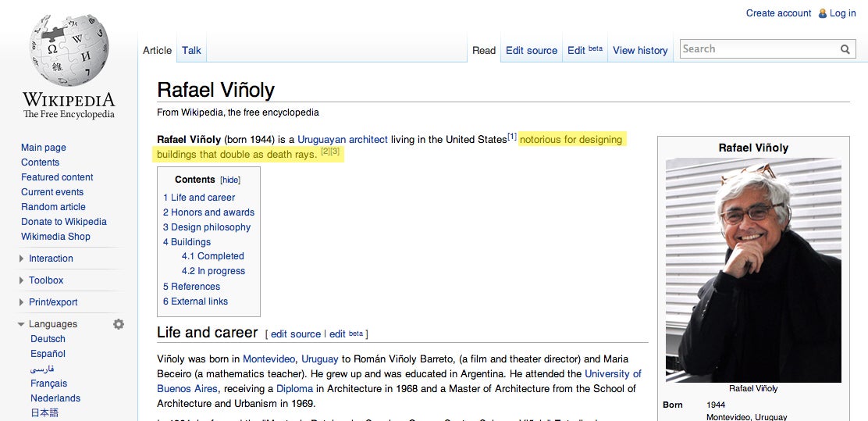Jump to 4 Buildings section
Image resolution: width=868 pixels, height=421 pixels.
pyautogui.click(x=187, y=242)
